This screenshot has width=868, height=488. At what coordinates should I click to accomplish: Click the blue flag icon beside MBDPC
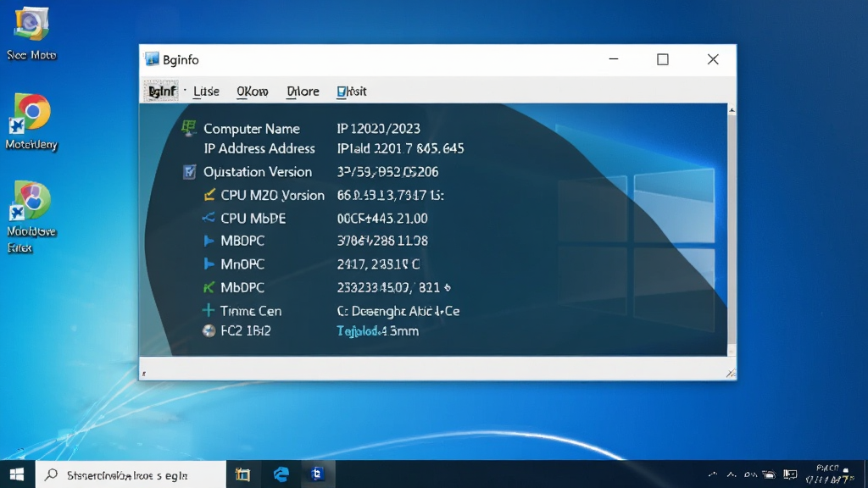pos(209,241)
